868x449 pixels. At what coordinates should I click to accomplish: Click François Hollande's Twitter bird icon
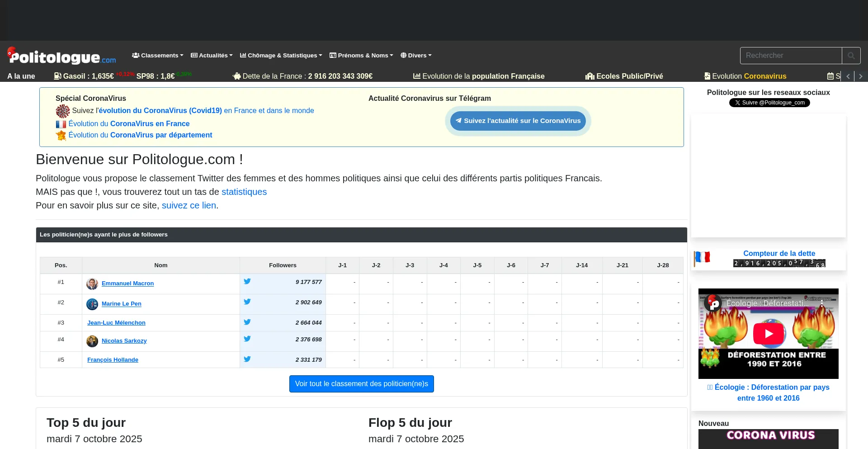point(247,359)
